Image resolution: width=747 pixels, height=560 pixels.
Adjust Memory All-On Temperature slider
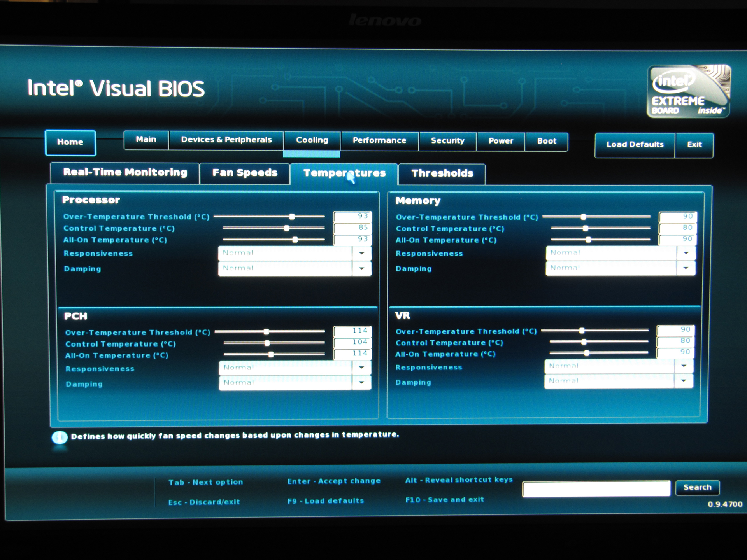(x=601, y=240)
